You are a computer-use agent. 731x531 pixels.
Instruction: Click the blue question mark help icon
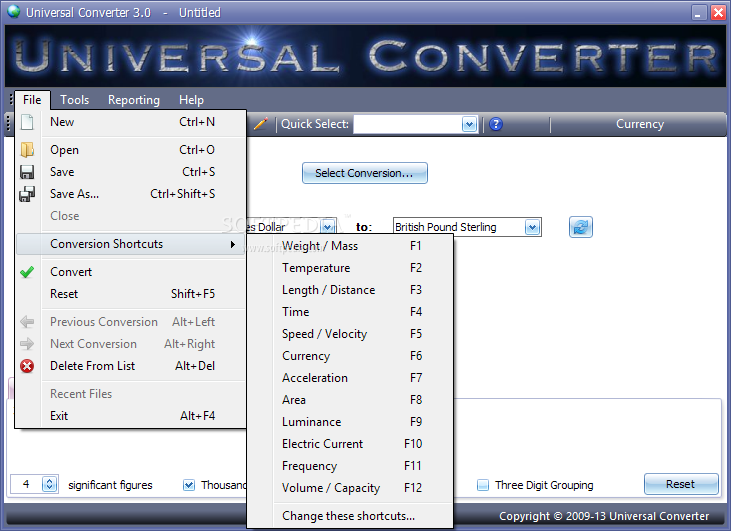(x=496, y=124)
